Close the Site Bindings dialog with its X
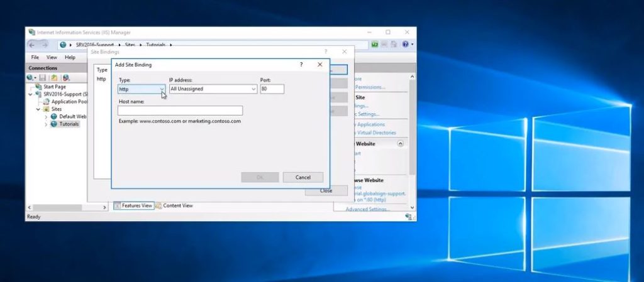The height and width of the screenshot is (282, 644). click(x=344, y=52)
